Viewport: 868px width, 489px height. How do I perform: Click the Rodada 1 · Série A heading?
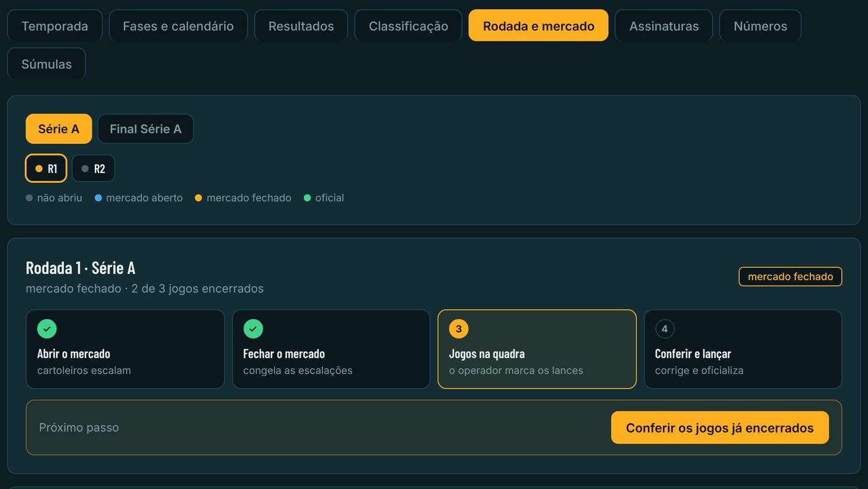pos(81,268)
